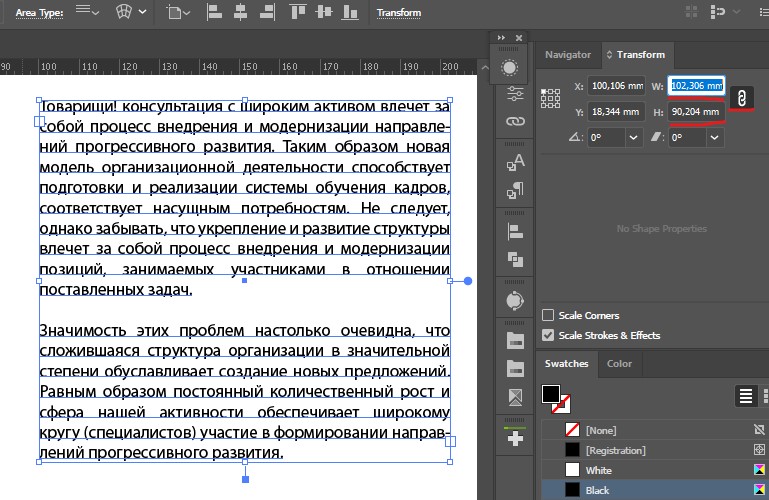
Task: Close the collapsed panel dock
Action: tap(519, 38)
